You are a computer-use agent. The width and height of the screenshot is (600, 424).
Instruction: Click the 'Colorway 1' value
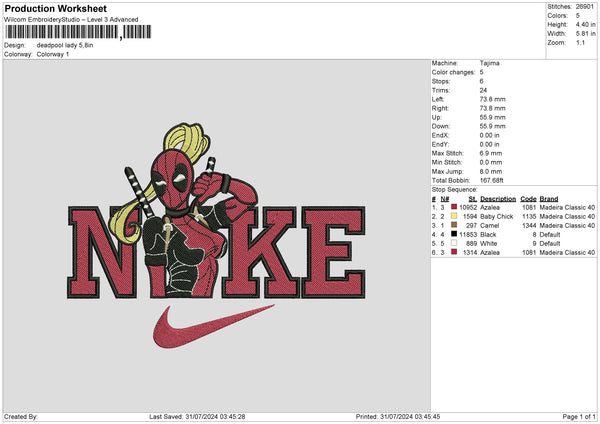tap(53, 54)
